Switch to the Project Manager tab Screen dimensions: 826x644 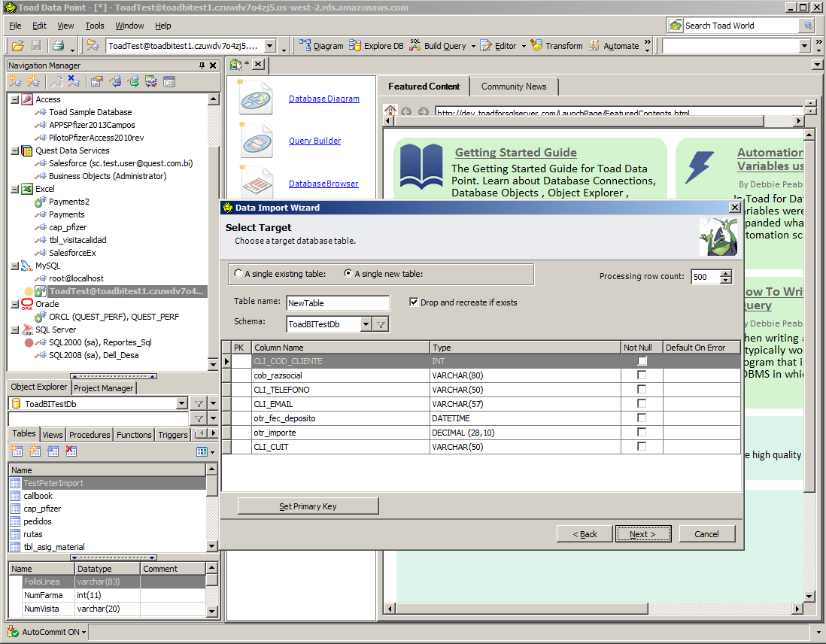click(x=104, y=388)
